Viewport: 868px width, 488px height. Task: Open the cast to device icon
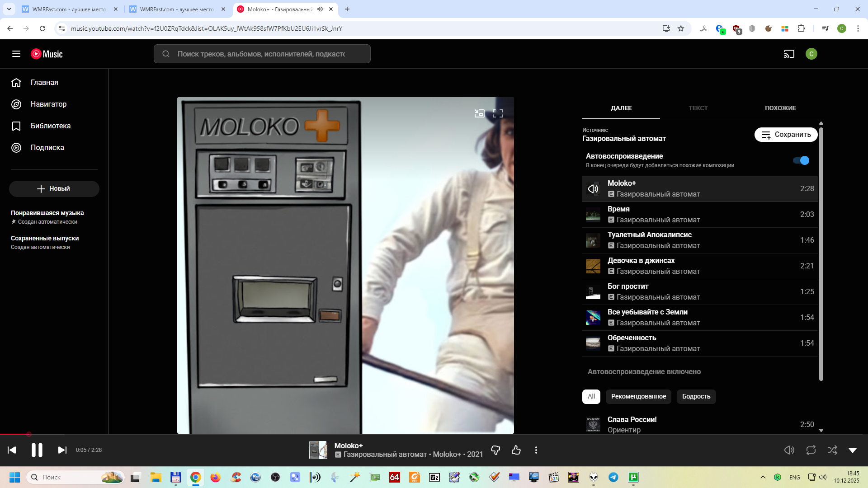coord(789,54)
